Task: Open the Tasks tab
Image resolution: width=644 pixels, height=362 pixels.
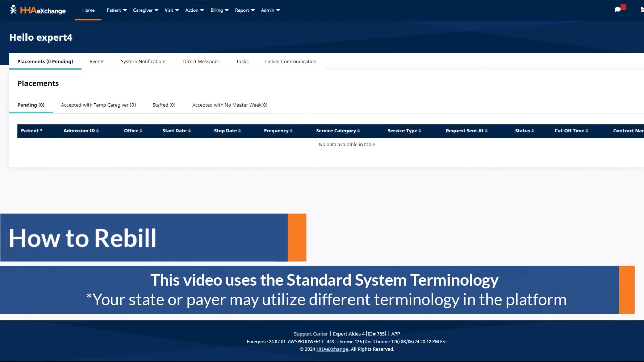Action: pos(242,61)
